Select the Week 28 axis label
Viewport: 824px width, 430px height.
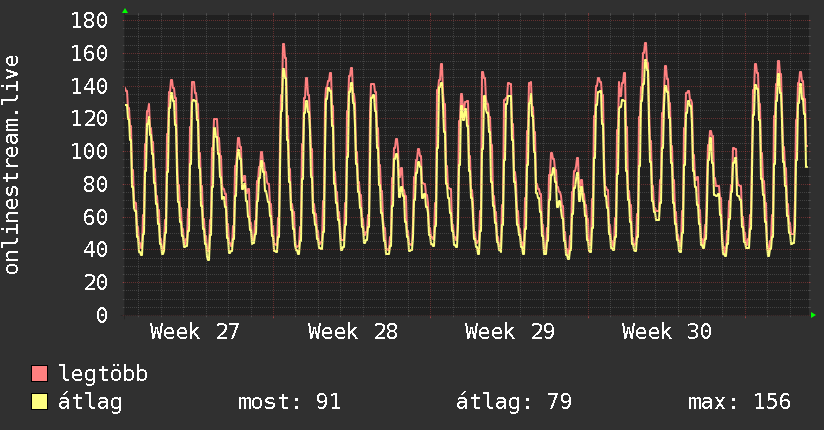point(353,332)
